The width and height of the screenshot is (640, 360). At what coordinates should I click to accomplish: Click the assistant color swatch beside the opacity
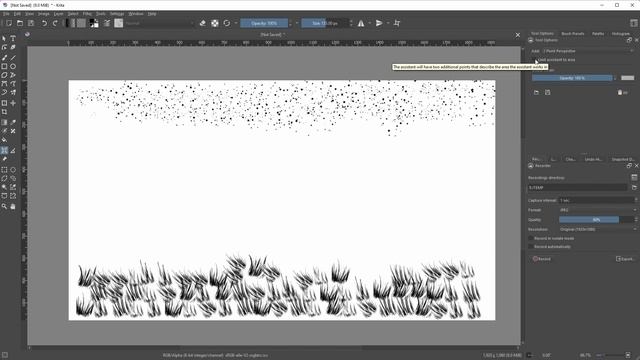[x=628, y=78]
